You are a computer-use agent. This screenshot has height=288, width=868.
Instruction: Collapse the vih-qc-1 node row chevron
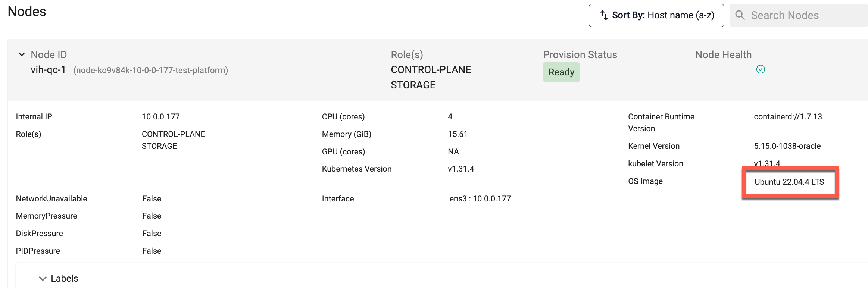(x=22, y=54)
